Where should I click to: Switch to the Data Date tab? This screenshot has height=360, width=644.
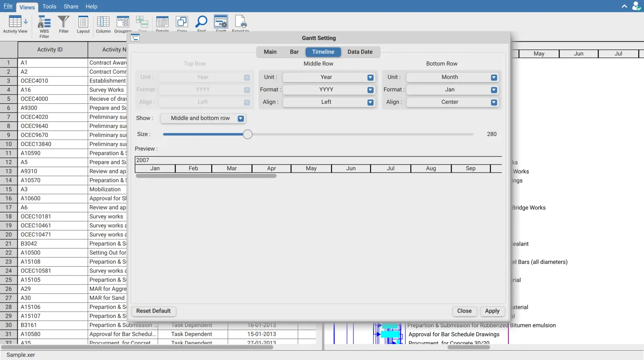tap(360, 52)
